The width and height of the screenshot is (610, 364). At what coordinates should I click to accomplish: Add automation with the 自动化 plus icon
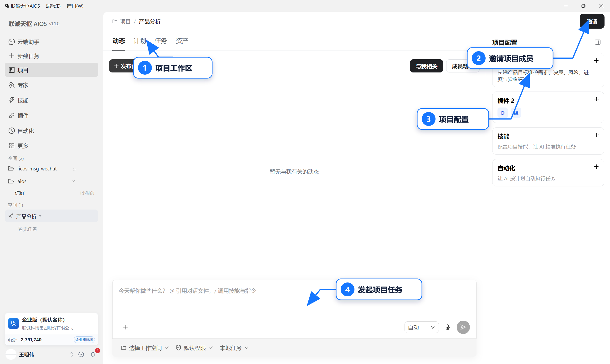[596, 167]
